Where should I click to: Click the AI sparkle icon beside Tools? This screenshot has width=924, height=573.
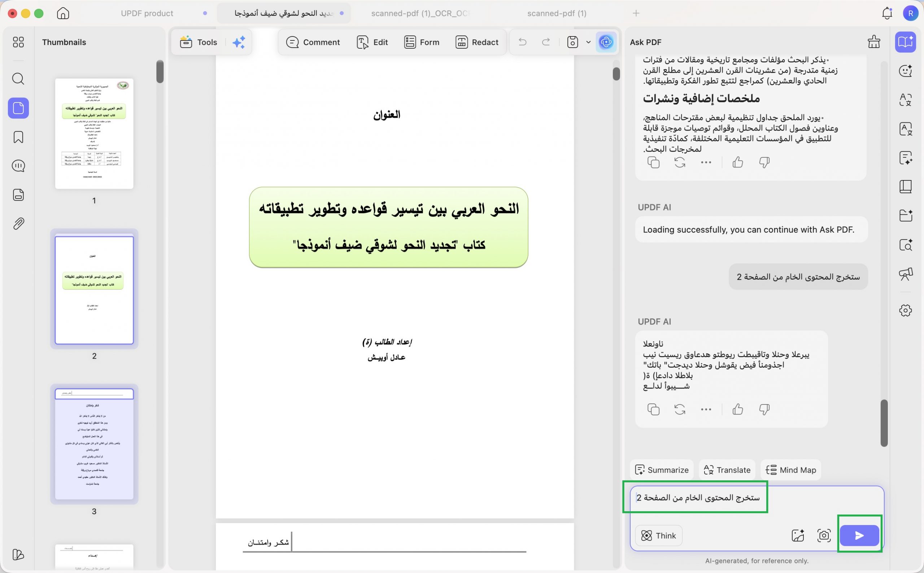click(239, 42)
